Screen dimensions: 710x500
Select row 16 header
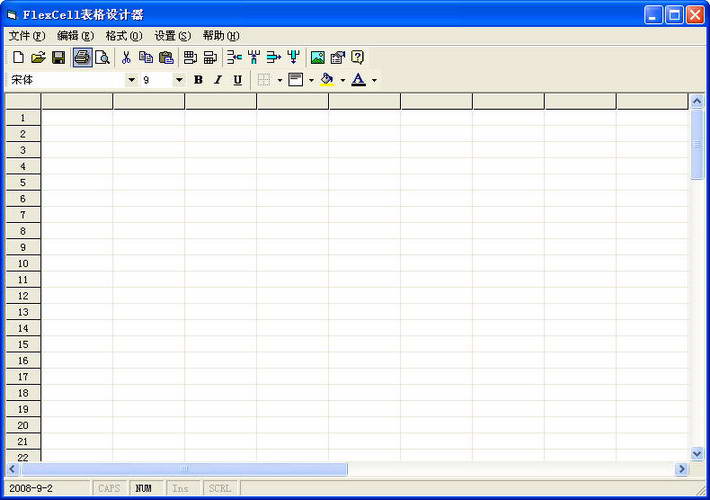[x=23, y=361]
